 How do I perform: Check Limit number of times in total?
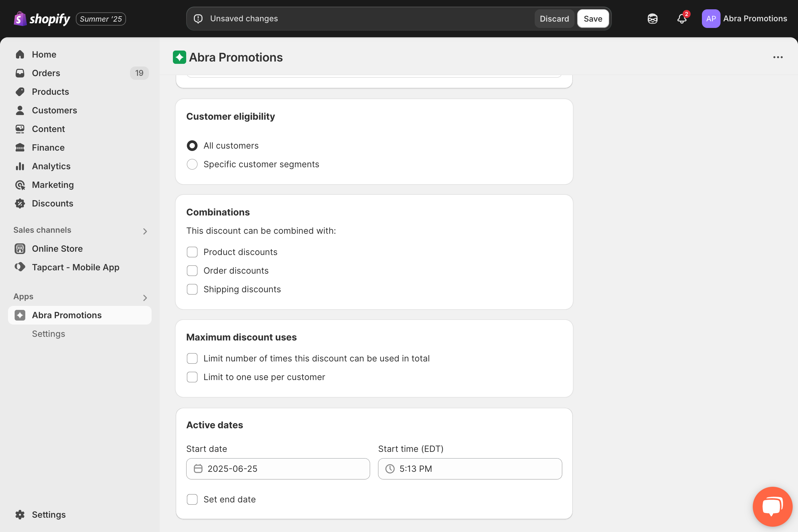point(192,358)
